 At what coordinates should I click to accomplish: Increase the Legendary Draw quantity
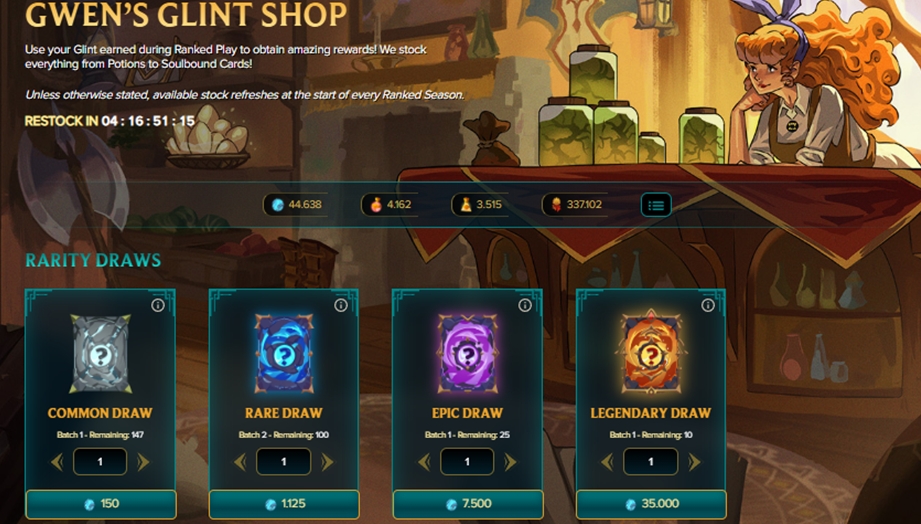tap(694, 462)
